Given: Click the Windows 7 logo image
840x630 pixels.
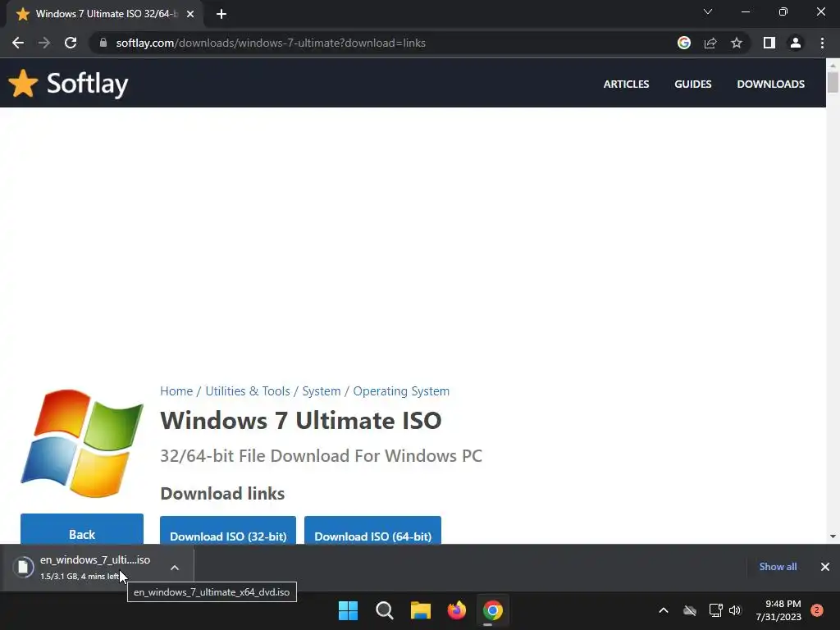Looking at the screenshot, I should [x=82, y=443].
